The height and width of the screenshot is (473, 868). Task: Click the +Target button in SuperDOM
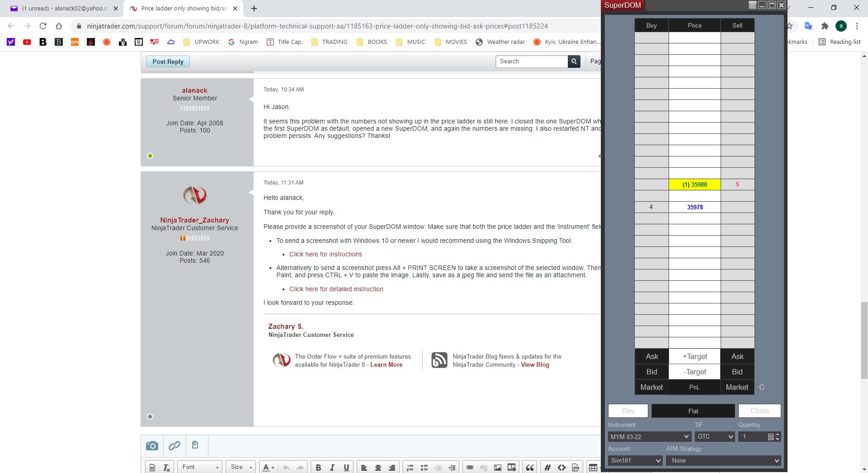click(694, 357)
